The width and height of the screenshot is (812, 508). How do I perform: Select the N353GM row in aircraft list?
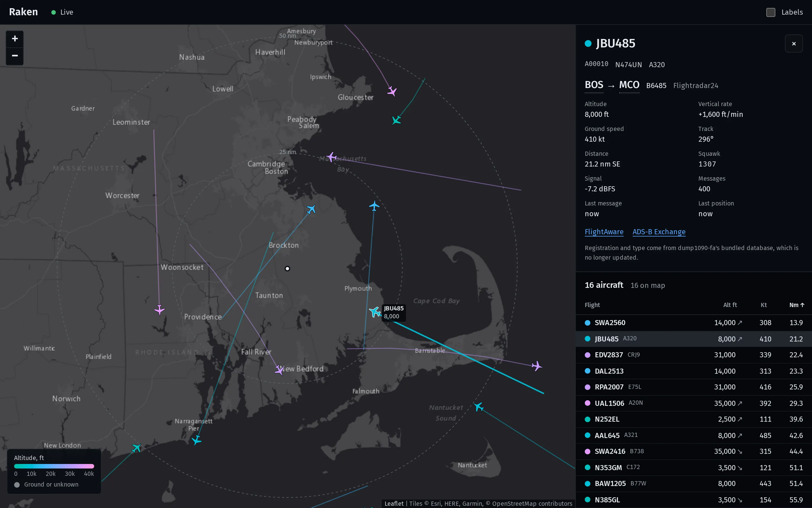point(694,468)
